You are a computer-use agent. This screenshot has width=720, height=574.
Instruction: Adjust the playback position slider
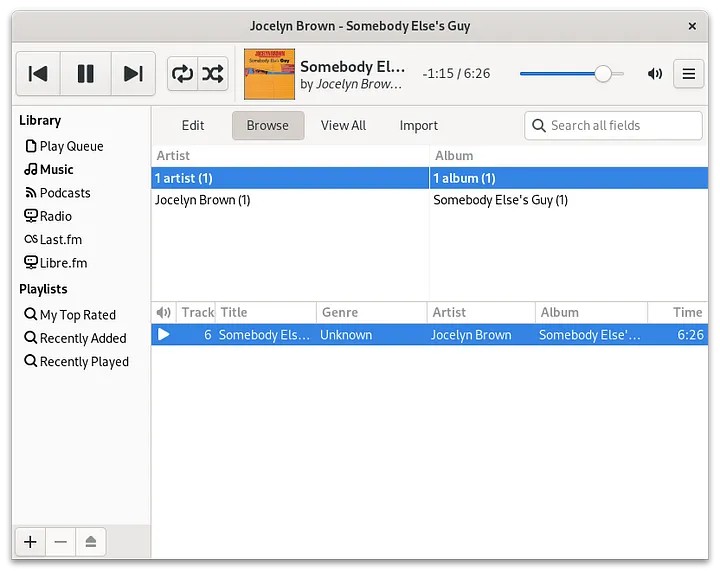click(x=572, y=73)
